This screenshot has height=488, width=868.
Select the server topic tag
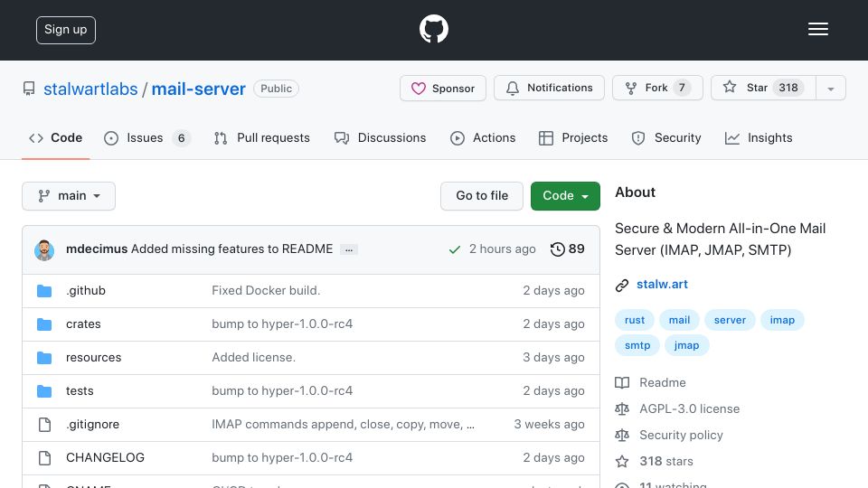click(730, 320)
